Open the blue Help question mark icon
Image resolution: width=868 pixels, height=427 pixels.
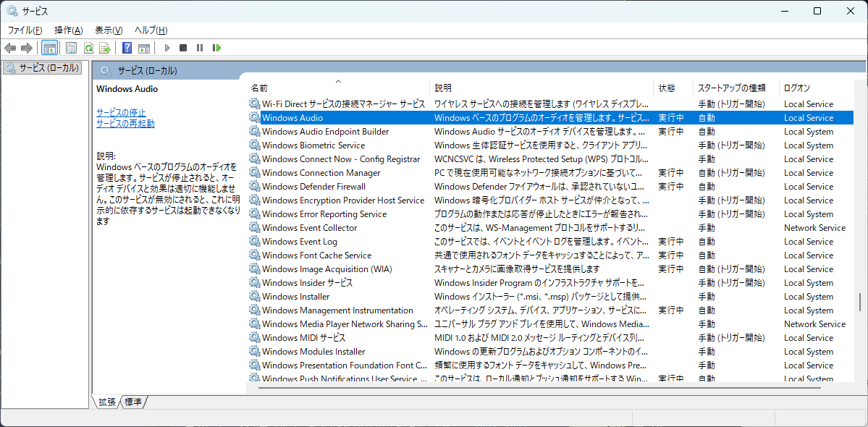[127, 48]
